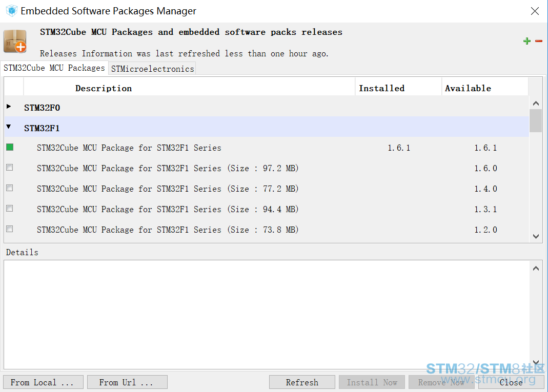Click the cube icon in title bar
This screenshot has height=392, width=548.
click(11, 11)
